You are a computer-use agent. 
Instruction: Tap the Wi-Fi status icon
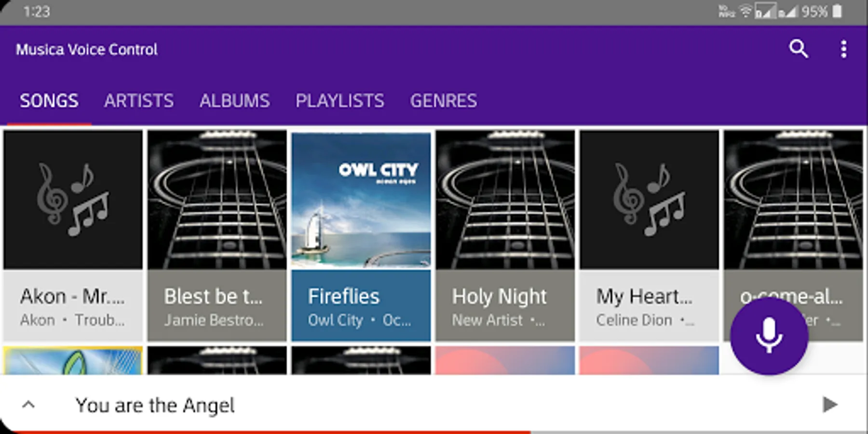click(x=745, y=11)
